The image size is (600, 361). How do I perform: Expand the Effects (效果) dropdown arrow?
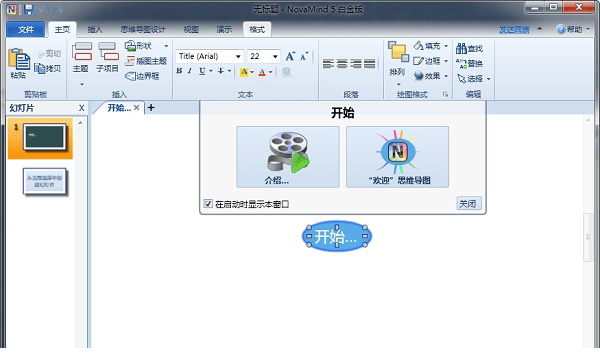[x=446, y=76]
